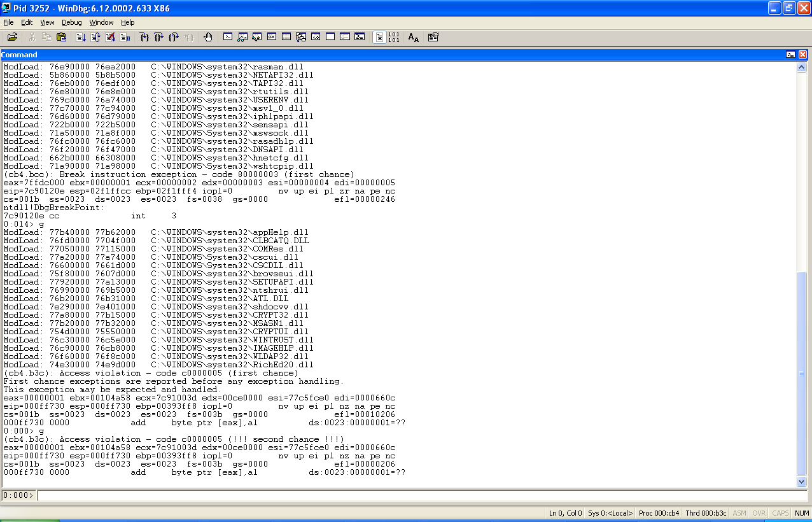Click the Step Into braces icon
Viewport: 812px width, 522px height.
tap(144, 38)
